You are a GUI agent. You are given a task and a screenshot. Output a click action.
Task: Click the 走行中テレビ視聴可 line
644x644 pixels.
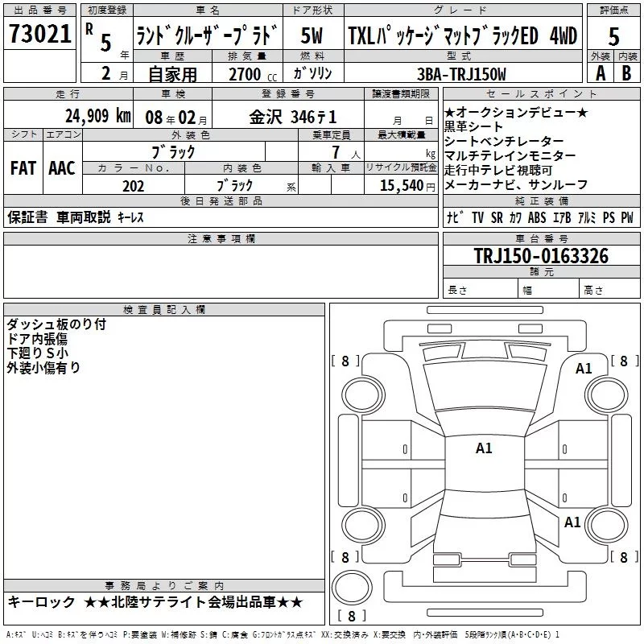[x=497, y=170]
